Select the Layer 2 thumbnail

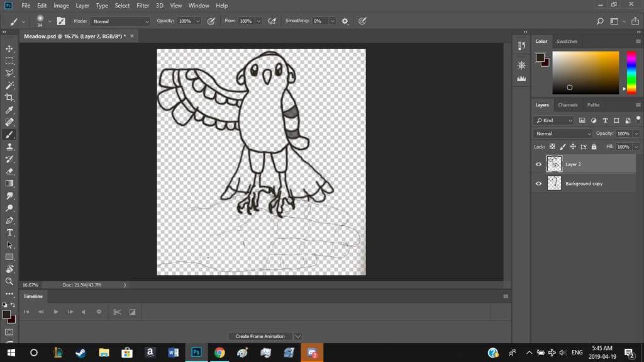point(554,164)
